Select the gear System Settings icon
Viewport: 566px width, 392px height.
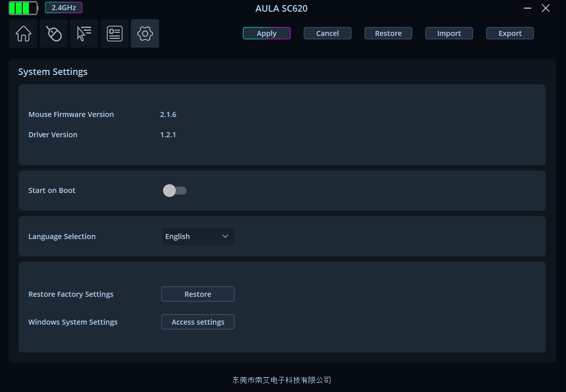tap(145, 33)
